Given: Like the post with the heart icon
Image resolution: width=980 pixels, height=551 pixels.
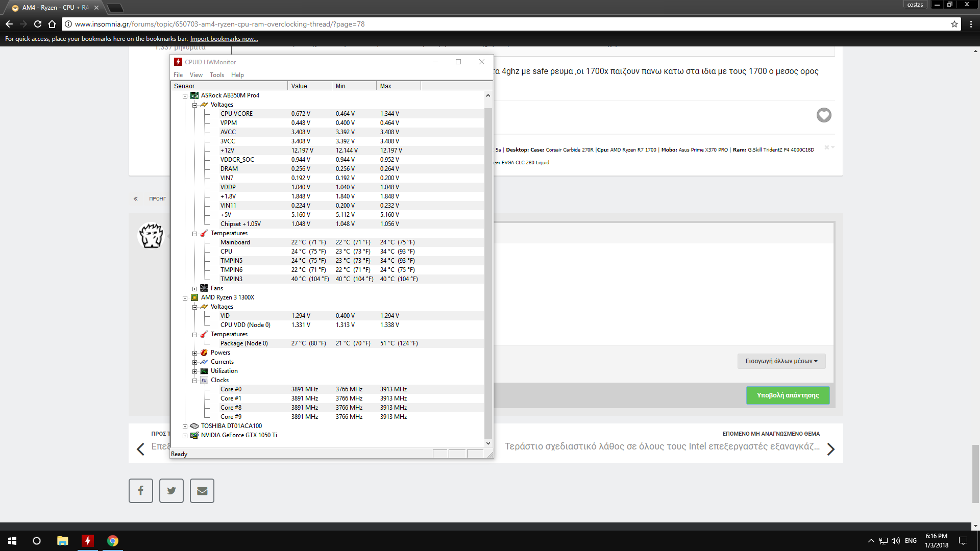Looking at the screenshot, I should (824, 115).
